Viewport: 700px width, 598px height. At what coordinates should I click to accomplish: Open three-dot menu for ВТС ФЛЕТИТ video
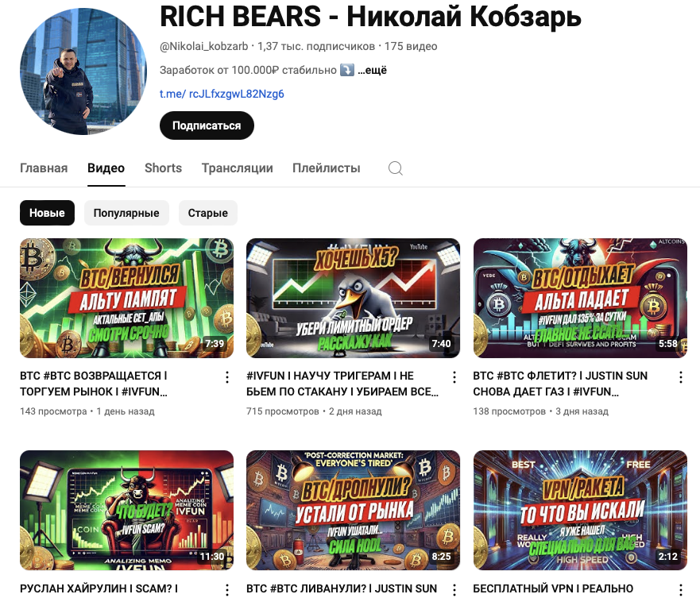681,377
